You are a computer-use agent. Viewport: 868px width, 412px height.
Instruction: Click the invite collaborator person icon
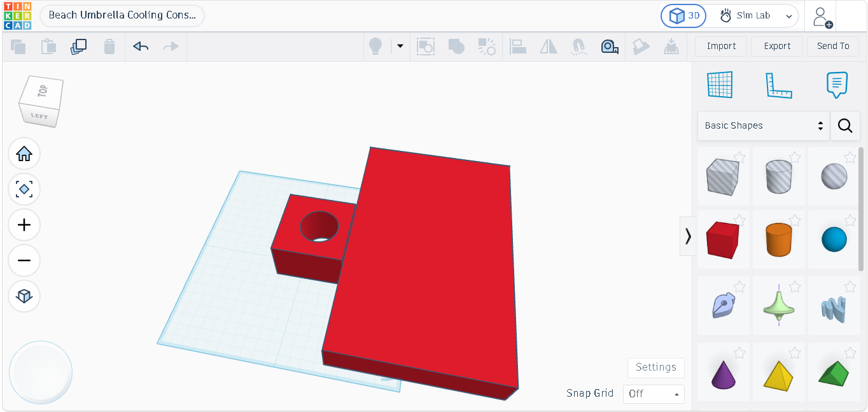coord(822,17)
